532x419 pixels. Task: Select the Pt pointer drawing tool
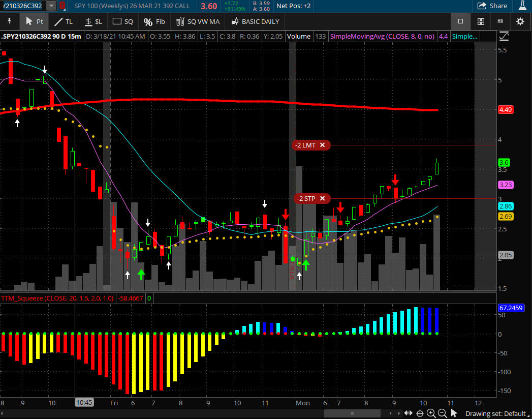[x=34, y=21]
